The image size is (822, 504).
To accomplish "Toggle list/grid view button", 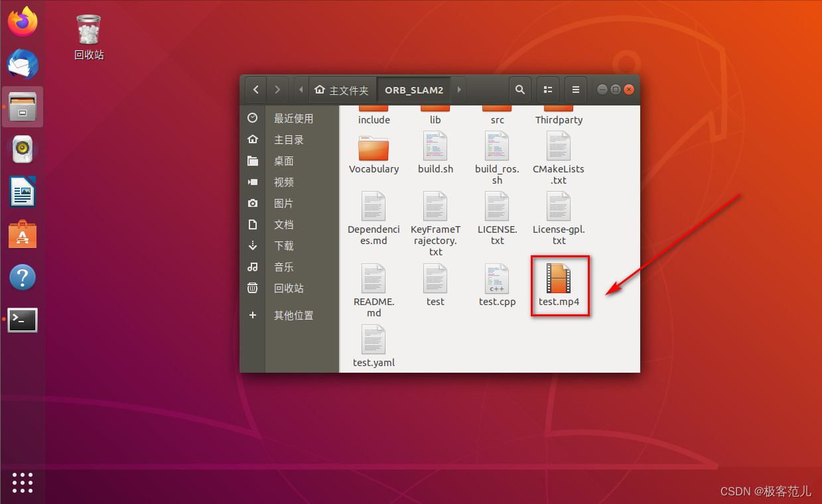I will point(548,90).
